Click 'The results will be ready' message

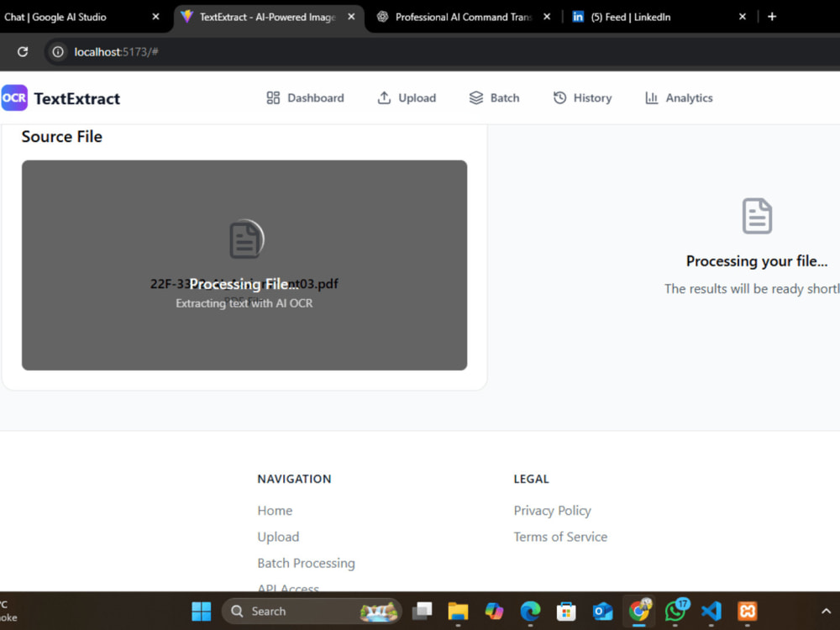point(752,289)
